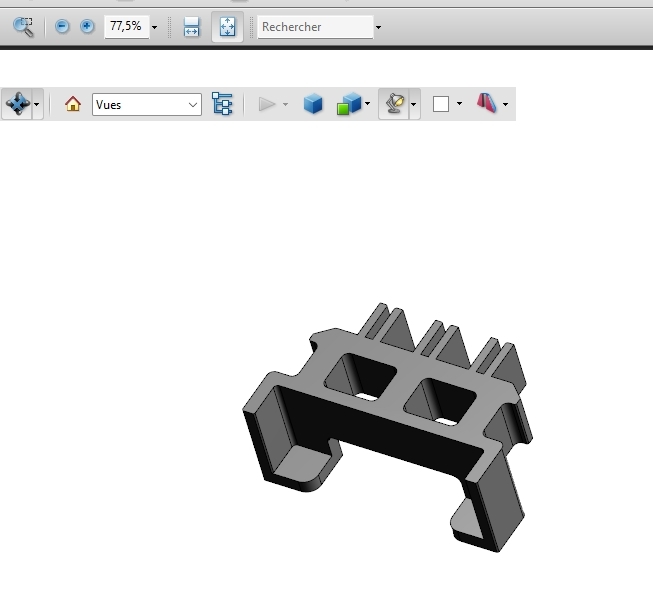Expand the Rechercher search options arrow
This screenshot has width=653, height=612.
[x=378, y=28]
